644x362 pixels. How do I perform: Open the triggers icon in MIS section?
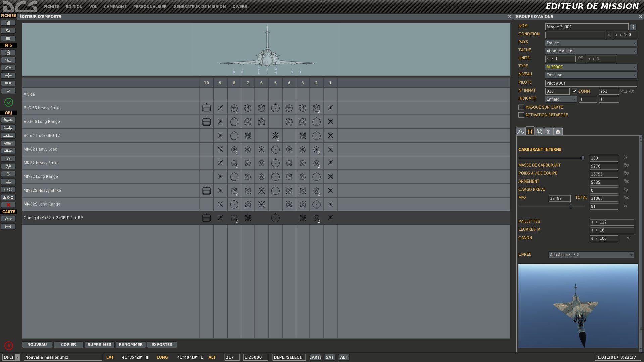tap(8, 68)
